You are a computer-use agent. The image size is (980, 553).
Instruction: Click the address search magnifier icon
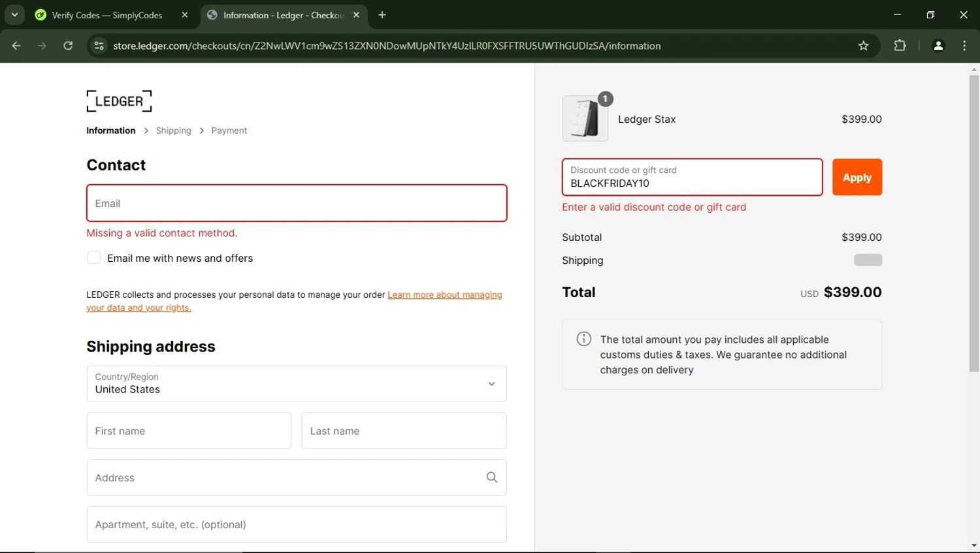(x=492, y=477)
